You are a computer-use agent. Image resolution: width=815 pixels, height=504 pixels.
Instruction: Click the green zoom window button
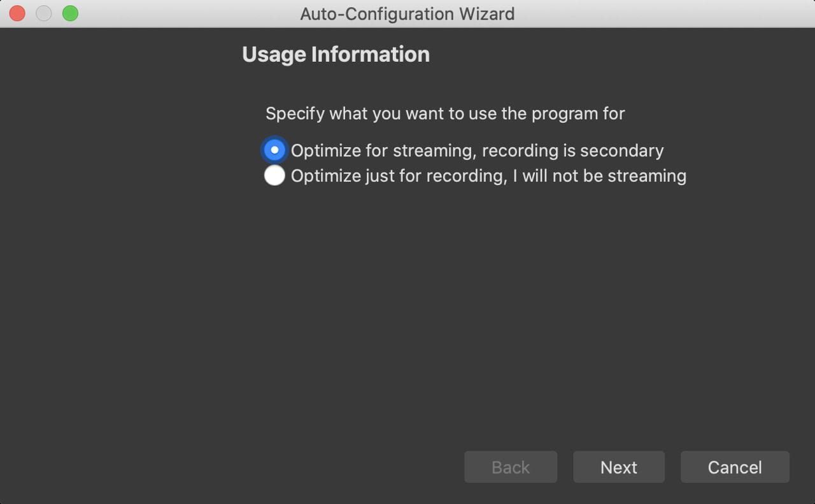click(70, 13)
